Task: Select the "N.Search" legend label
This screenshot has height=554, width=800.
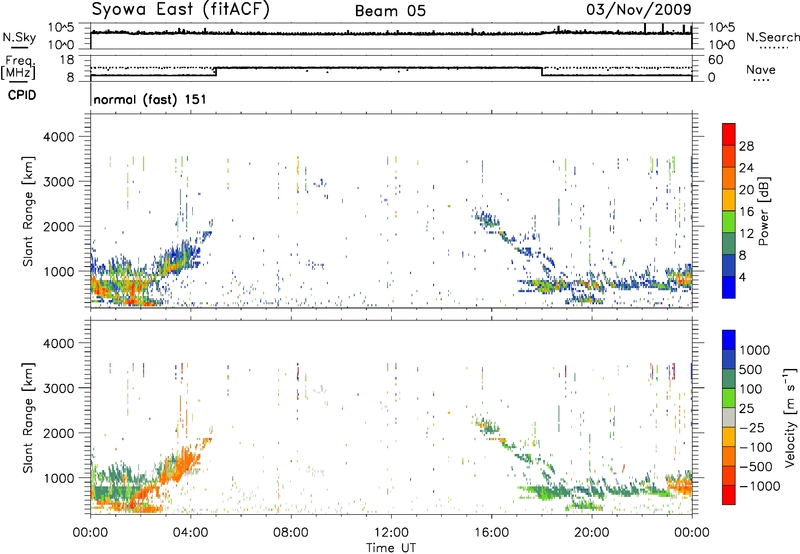Action: click(x=773, y=37)
